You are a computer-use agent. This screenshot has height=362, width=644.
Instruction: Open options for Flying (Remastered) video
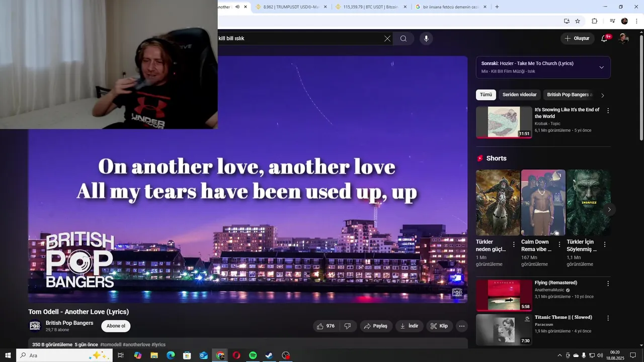tap(608, 284)
